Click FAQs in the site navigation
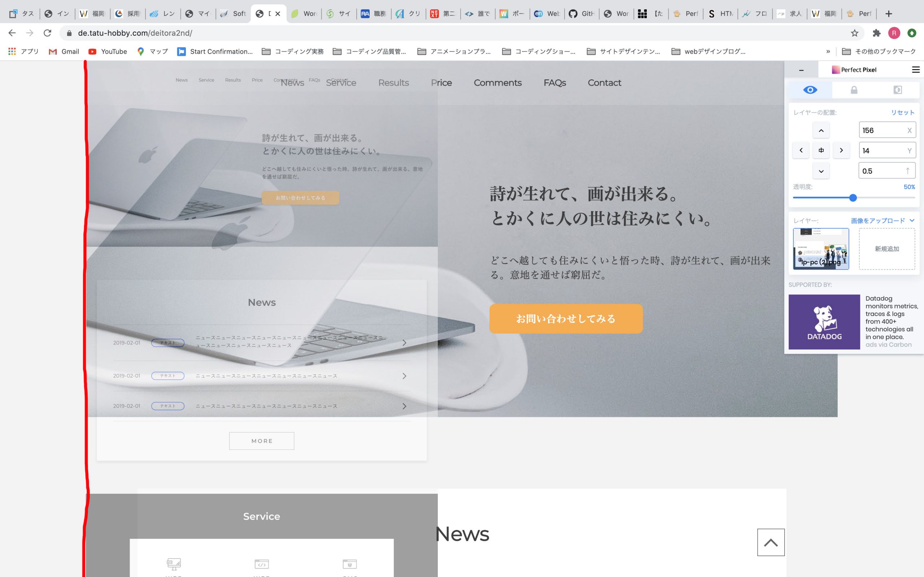The width and height of the screenshot is (924, 577). [554, 83]
